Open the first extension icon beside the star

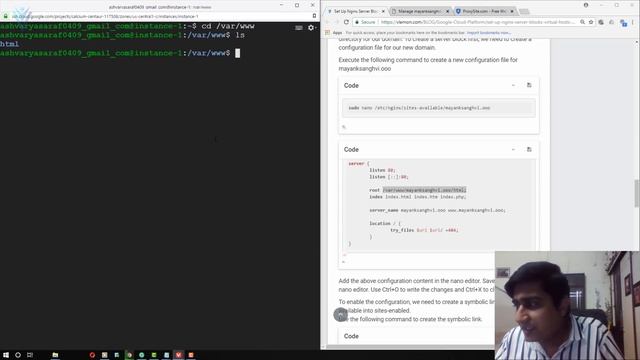(601, 22)
